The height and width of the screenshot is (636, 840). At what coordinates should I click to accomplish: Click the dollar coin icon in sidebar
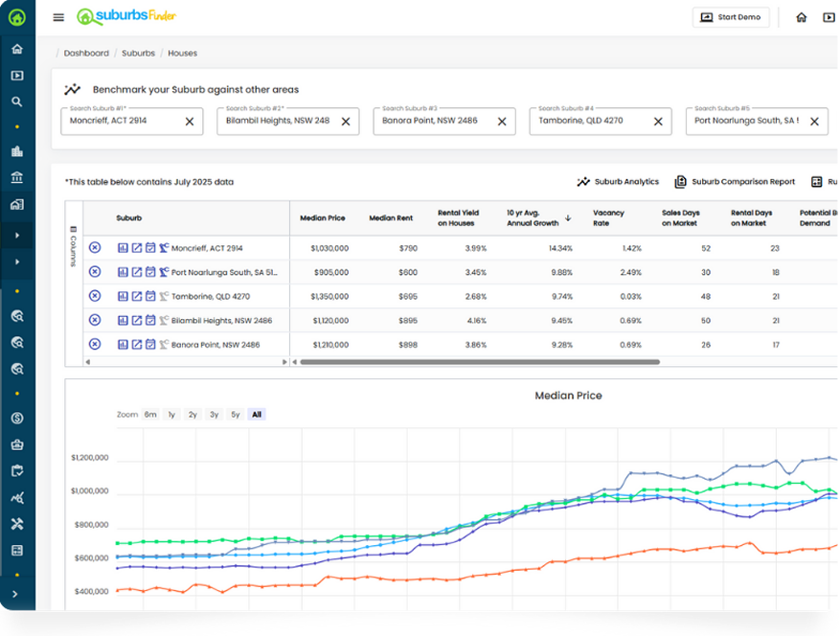pos(17,419)
